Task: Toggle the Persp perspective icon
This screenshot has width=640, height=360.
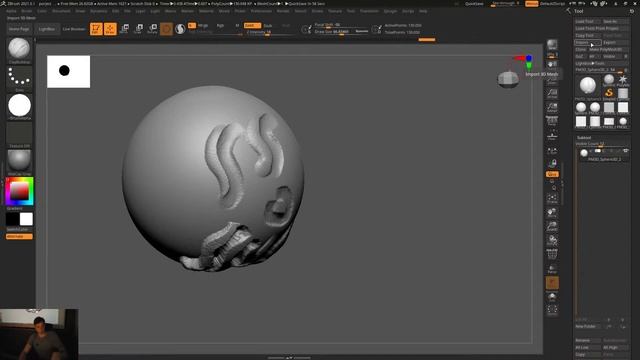Action: (x=552, y=121)
